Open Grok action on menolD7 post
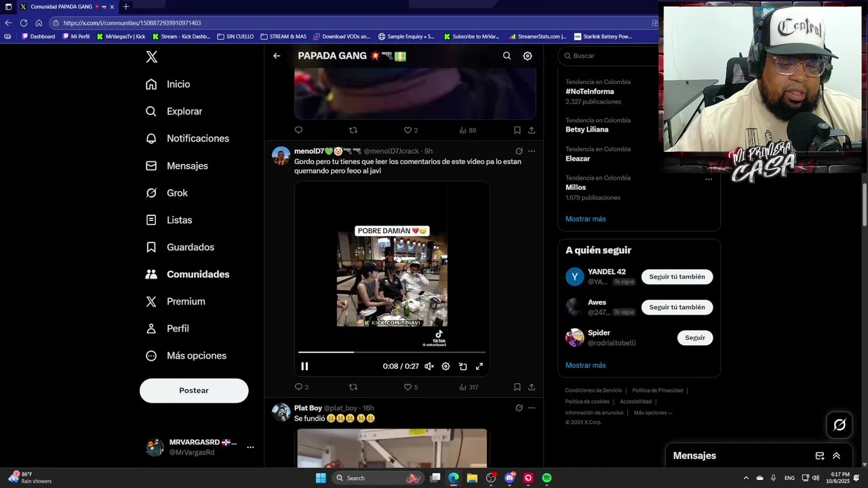This screenshot has width=868, height=488. [519, 151]
